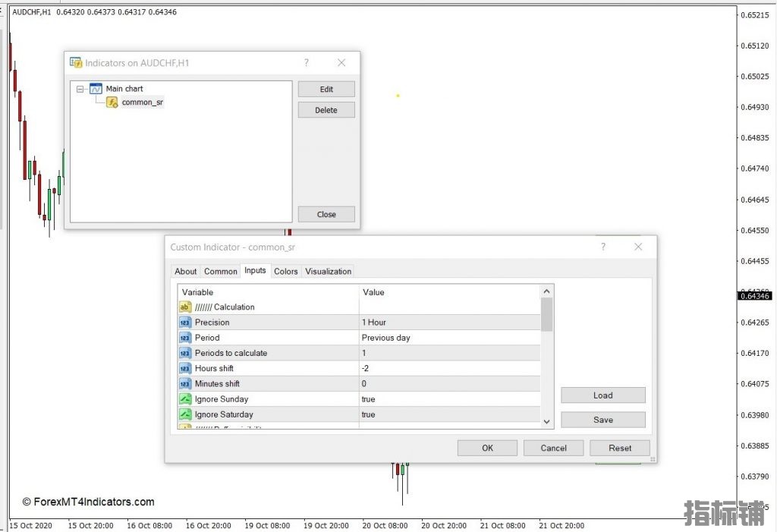Switch to the Common tab
777x532 pixels.
[x=221, y=271]
